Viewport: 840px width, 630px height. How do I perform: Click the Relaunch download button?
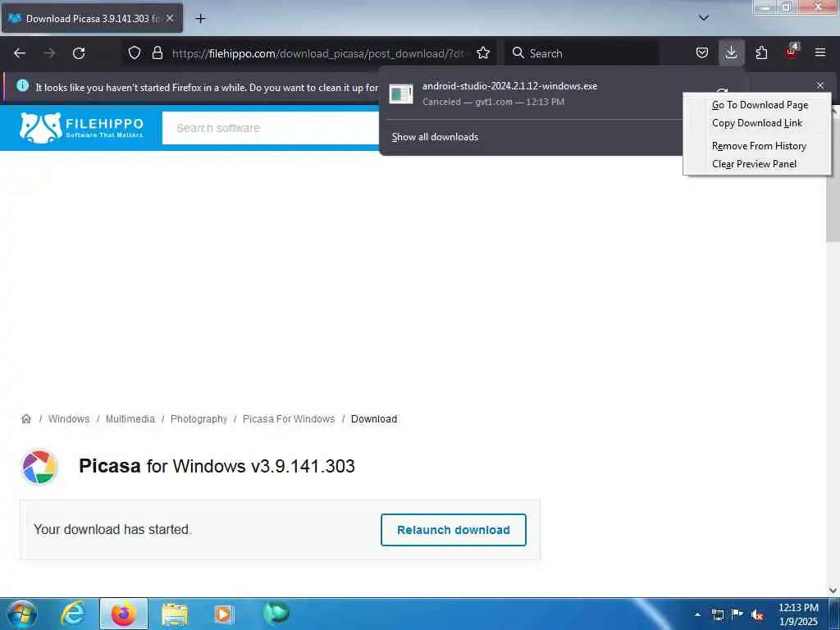453,530
